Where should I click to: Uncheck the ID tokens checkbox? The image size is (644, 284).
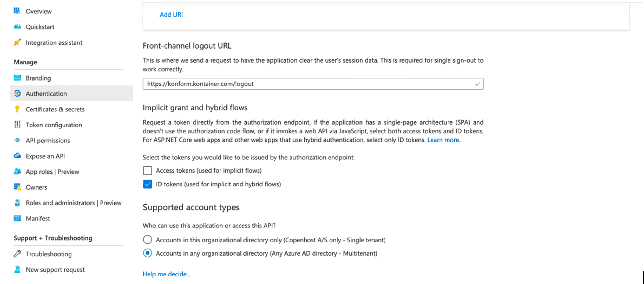coord(148,184)
